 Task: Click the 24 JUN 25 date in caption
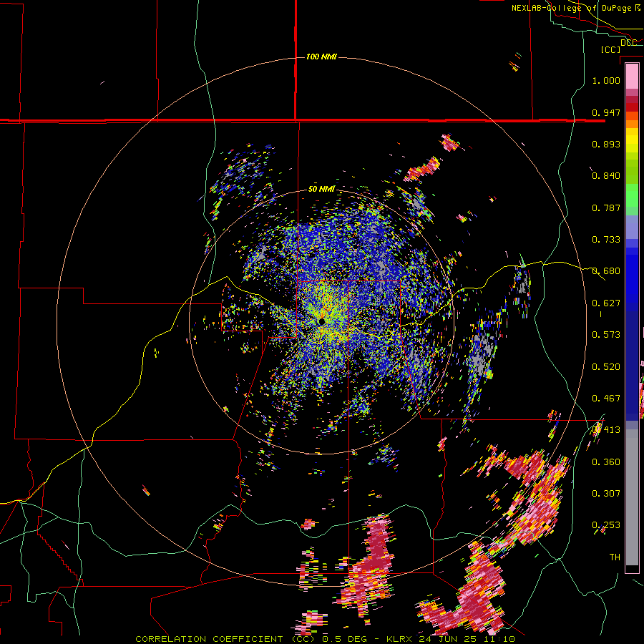451,639
